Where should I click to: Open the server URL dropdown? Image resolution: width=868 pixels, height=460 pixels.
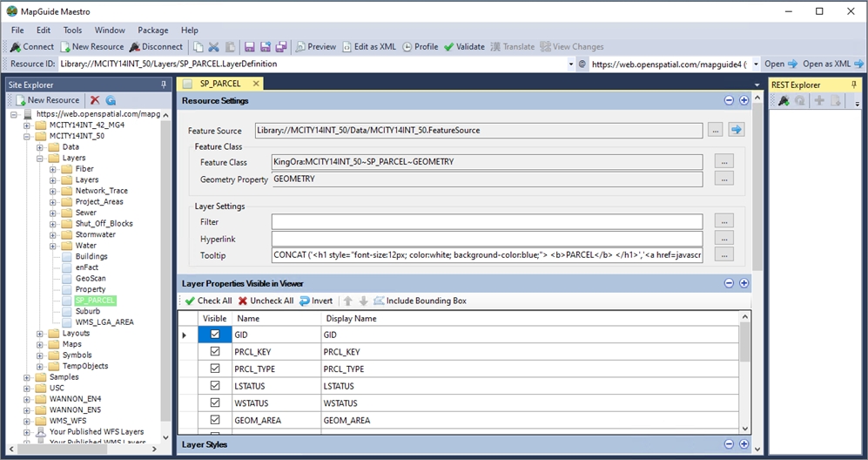click(757, 64)
